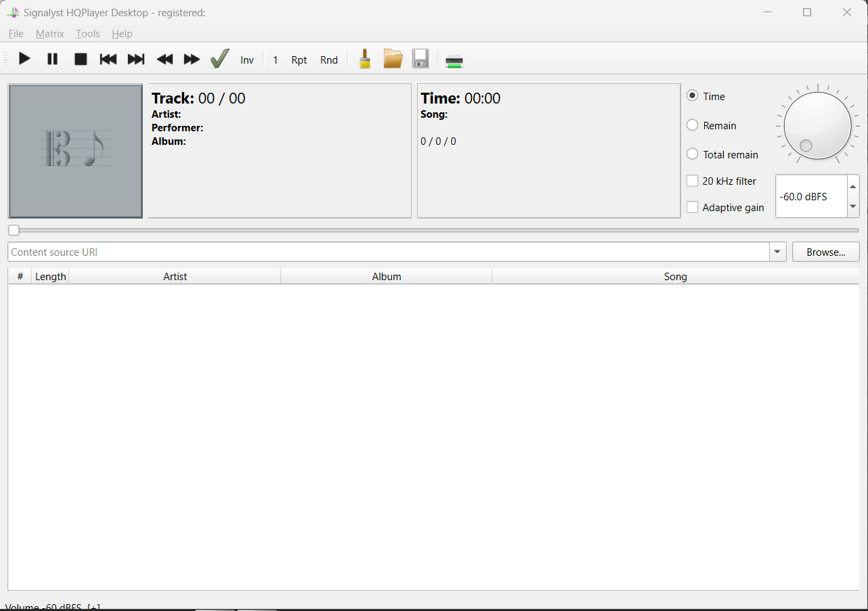This screenshot has width=868, height=611.
Task: Click the HQPlayer app icon in the title bar
Action: point(13,12)
